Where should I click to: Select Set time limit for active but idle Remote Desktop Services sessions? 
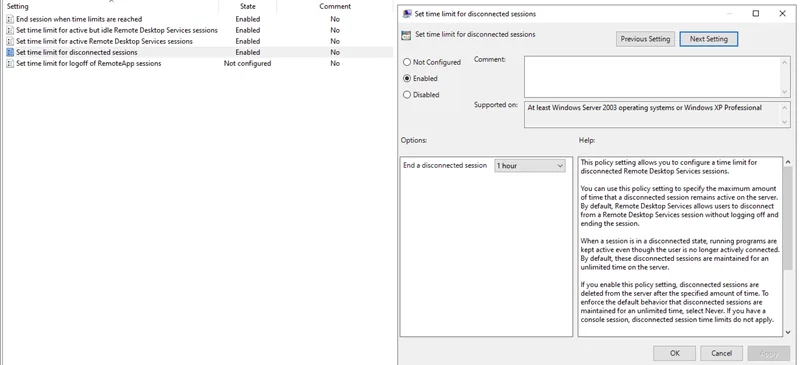pyautogui.click(x=117, y=30)
